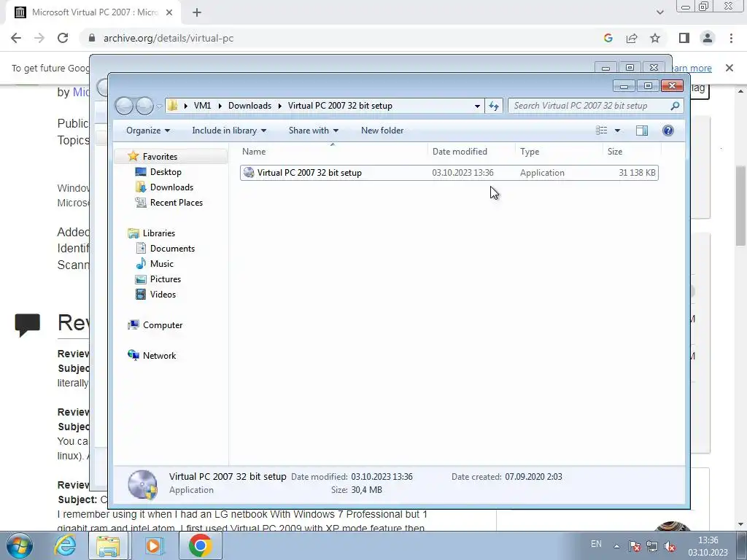Image resolution: width=747 pixels, height=560 pixels.
Task: Open Windows Media Player from taskbar
Action: [x=153, y=545]
